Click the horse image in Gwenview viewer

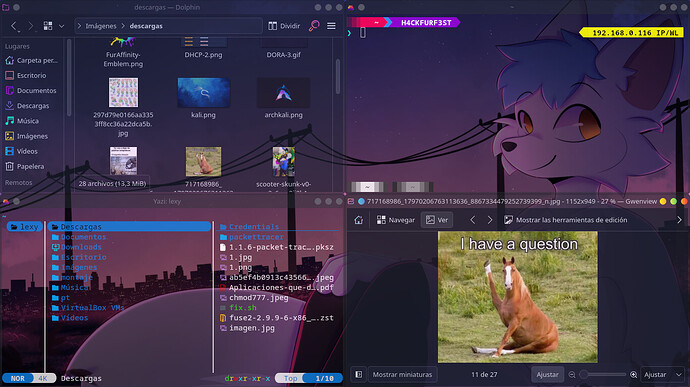[518, 297]
